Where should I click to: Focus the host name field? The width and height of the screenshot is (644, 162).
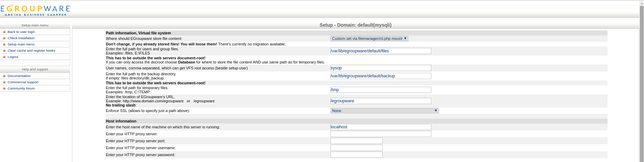(381, 127)
